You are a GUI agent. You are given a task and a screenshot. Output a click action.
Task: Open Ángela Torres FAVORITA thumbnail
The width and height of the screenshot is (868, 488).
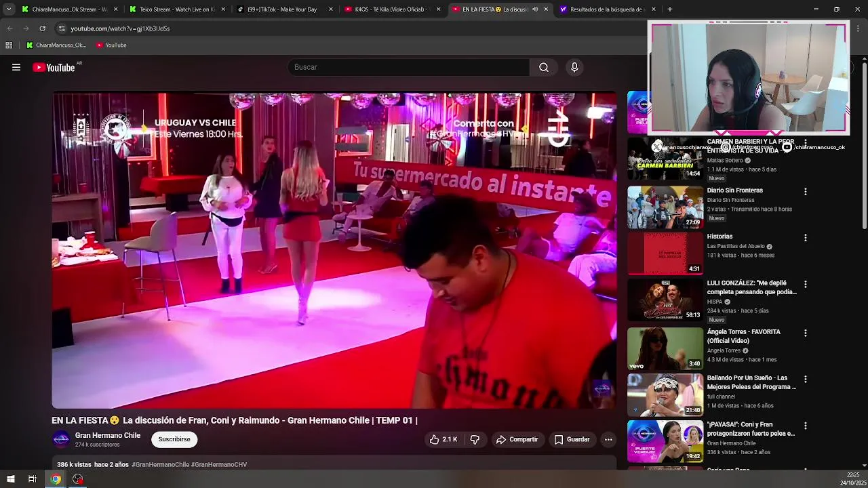(665, 348)
